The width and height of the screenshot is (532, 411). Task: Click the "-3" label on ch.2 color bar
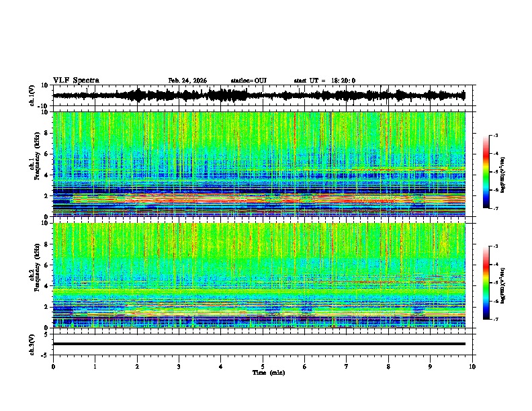tap(495, 246)
